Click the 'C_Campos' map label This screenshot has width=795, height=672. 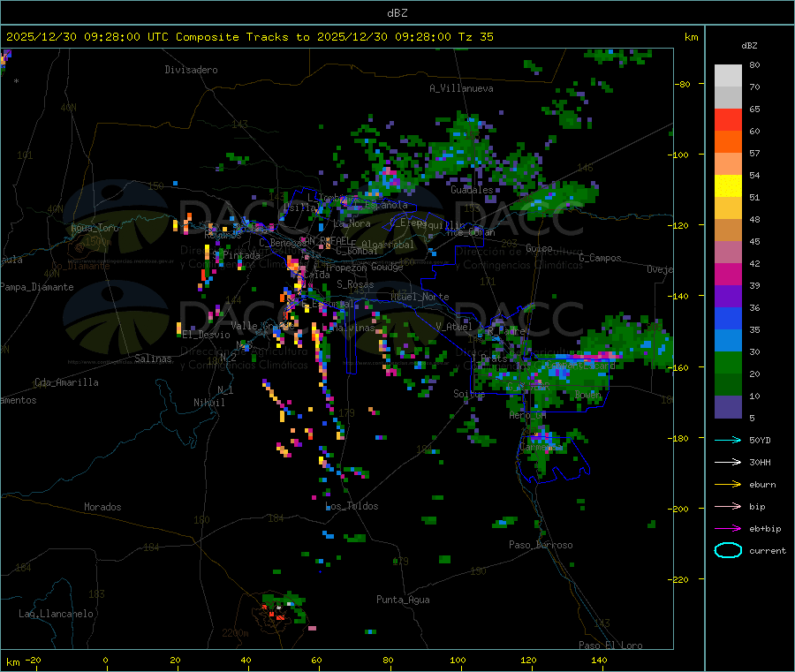[x=600, y=258]
